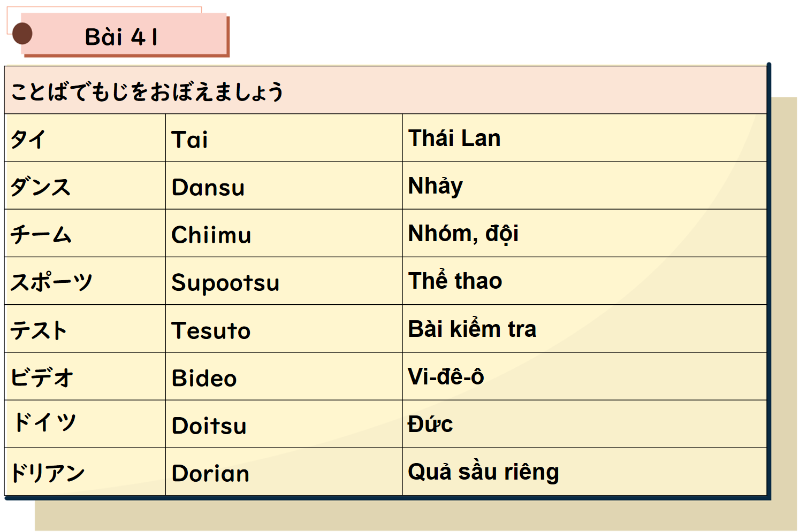Screen dimensions: 807x532
Task: Select the Vietnamese meaning Thái Lan
Action: pyautogui.click(x=454, y=138)
